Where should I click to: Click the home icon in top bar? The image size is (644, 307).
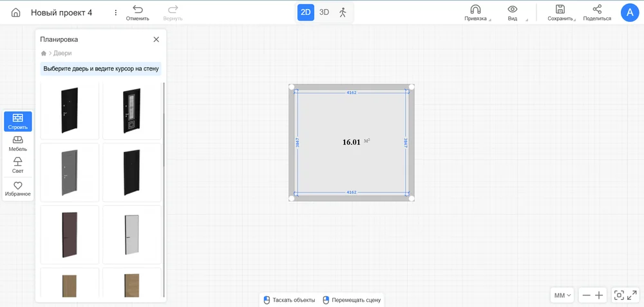pyautogui.click(x=15, y=13)
